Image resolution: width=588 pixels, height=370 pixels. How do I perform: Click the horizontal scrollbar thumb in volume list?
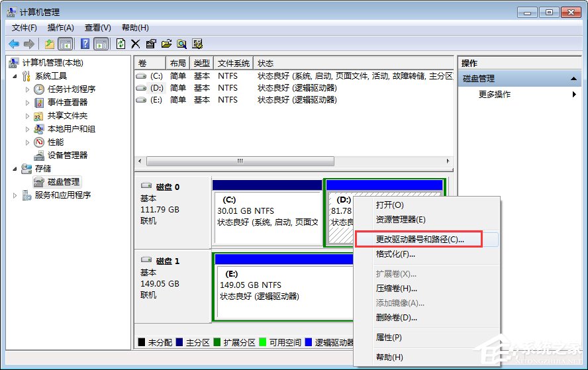coord(240,162)
